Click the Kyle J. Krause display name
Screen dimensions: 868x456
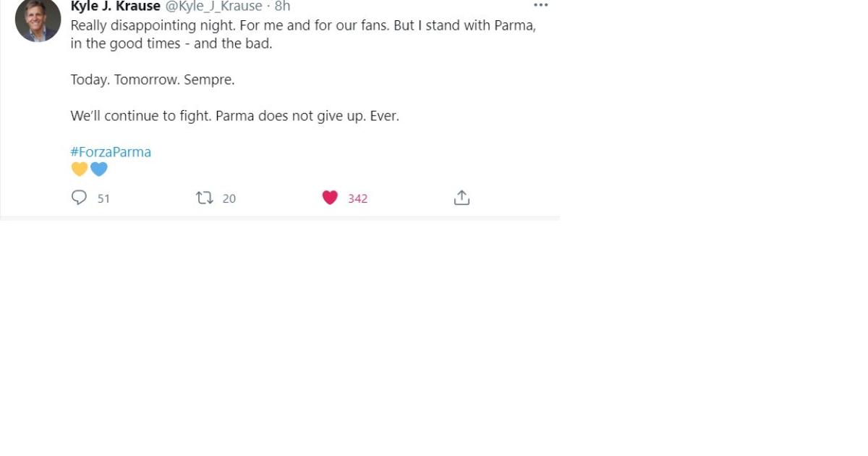[116, 7]
